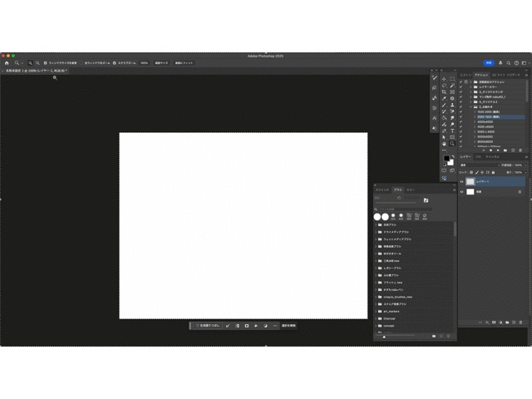
Task: Expand the concept brush folder
Action: coord(376,326)
